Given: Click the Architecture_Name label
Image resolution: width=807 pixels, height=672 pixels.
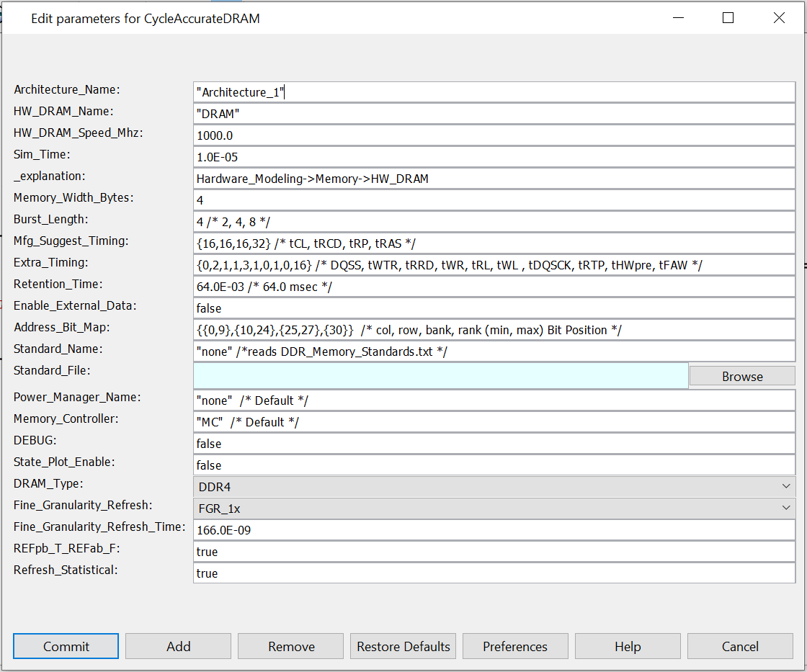Looking at the screenshot, I should 67,89.
